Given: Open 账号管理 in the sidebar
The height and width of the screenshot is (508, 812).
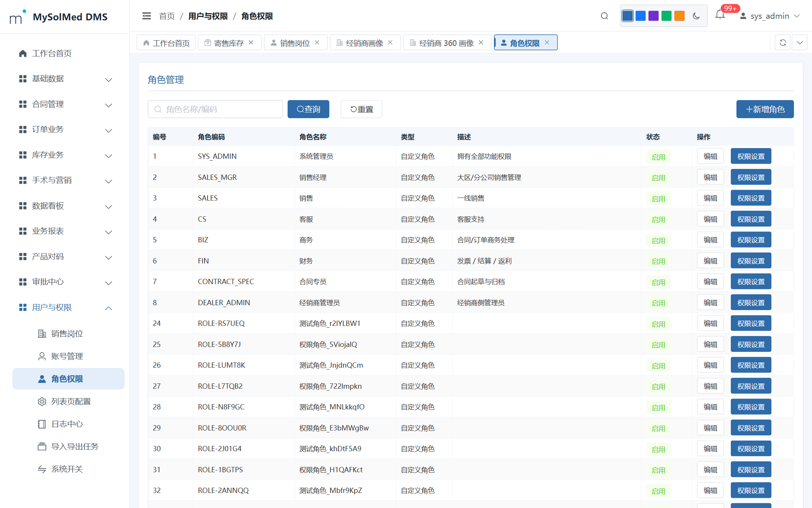Looking at the screenshot, I should 68,356.
